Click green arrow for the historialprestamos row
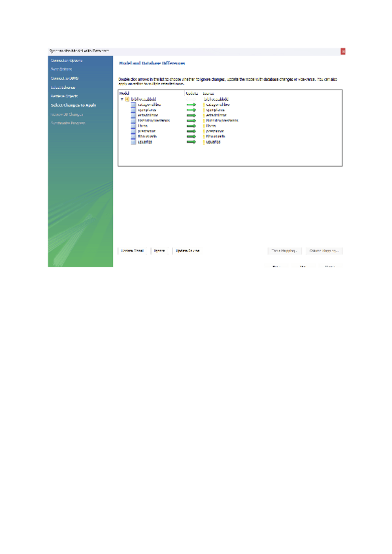Image resolution: width=392 pixels, height=554 pixels. (x=191, y=121)
